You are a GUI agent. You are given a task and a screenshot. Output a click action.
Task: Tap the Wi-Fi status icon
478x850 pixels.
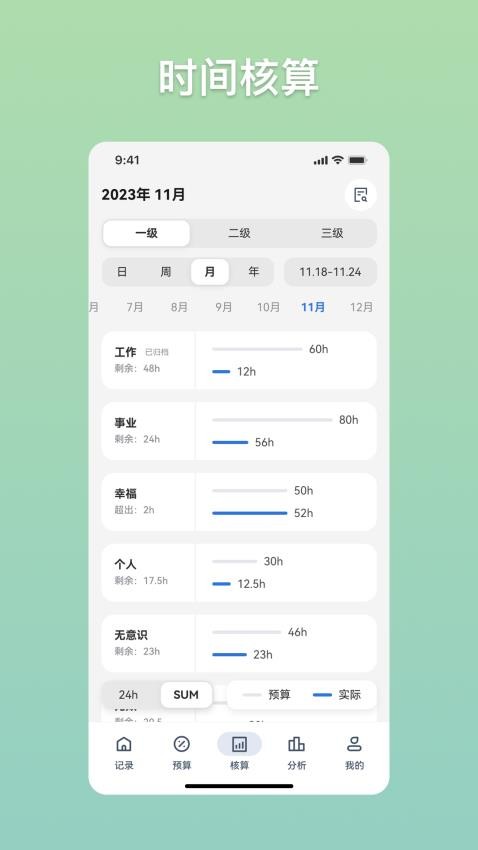tap(338, 160)
